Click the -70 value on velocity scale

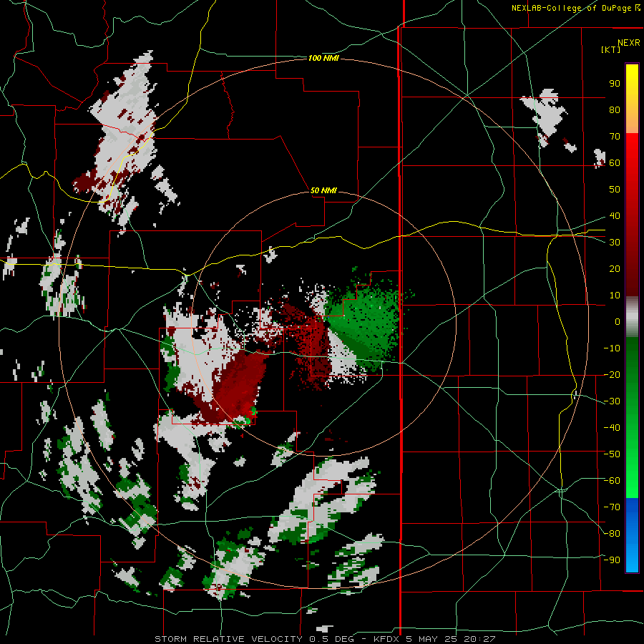612,507
